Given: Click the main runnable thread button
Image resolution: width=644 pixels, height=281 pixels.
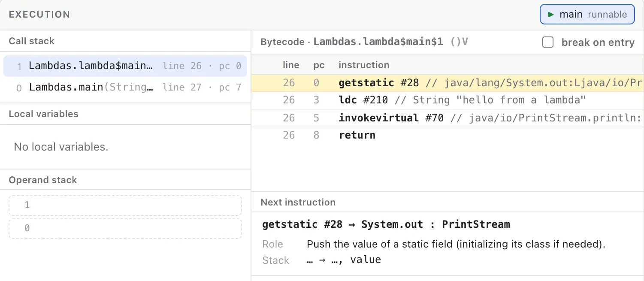Looking at the screenshot, I should [587, 15].
